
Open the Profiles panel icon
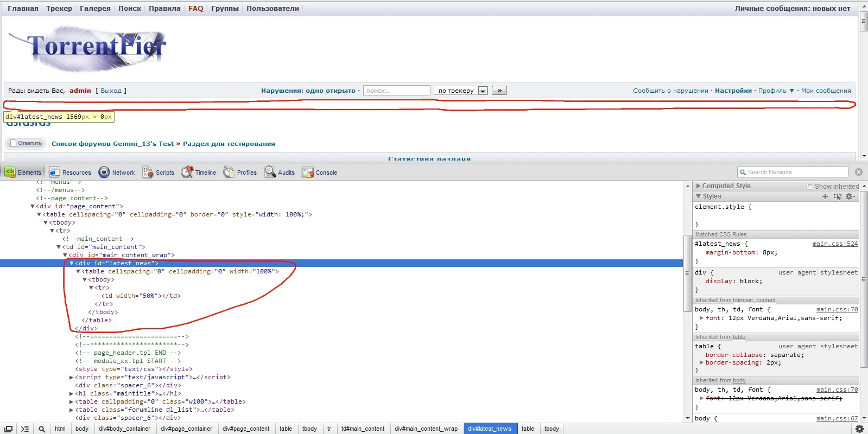point(229,173)
